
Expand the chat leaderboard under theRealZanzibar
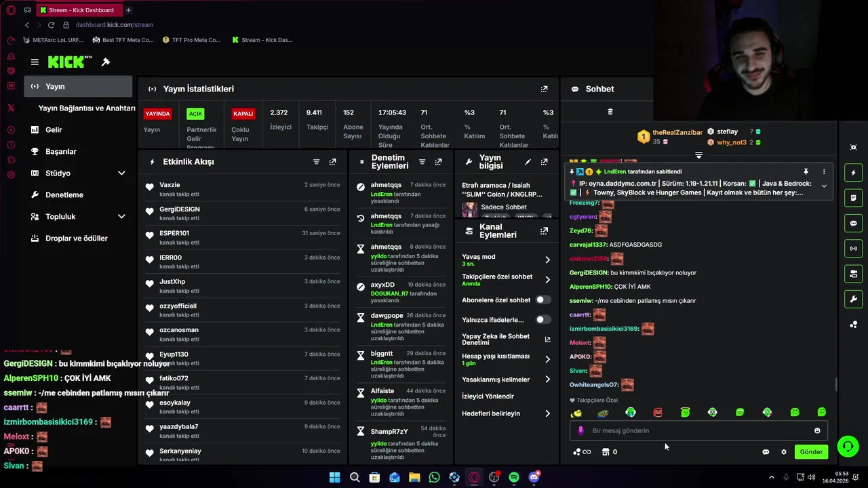(698, 155)
